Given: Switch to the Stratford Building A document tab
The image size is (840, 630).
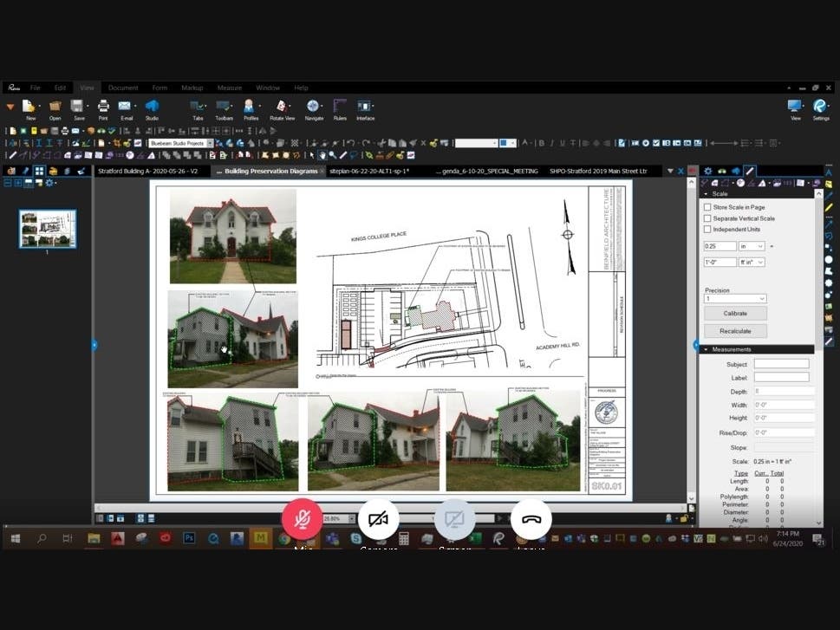Looking at the screenshot, I should click(148, 172).
